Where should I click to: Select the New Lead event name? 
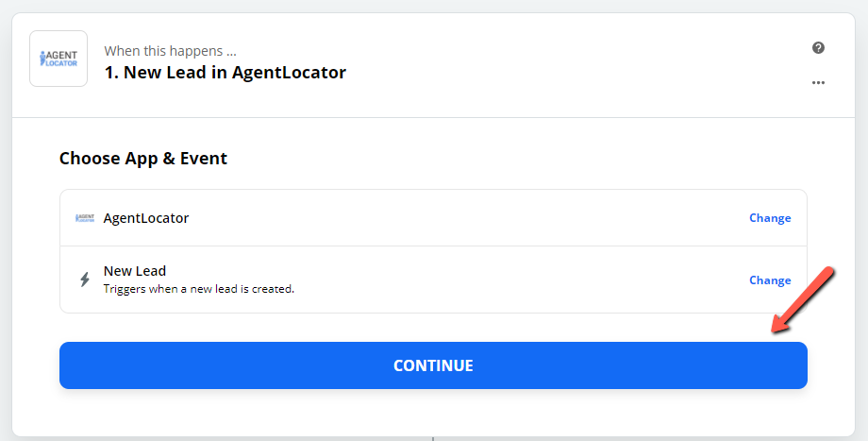coord(135,271)
